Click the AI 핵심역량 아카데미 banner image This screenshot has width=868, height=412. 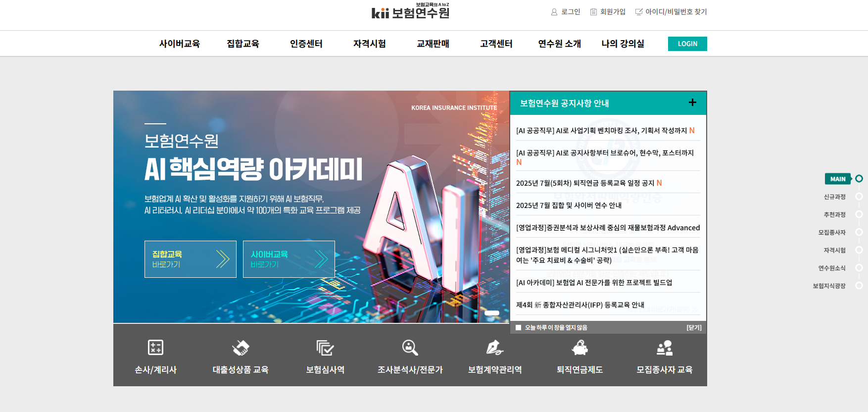(311, 207)
